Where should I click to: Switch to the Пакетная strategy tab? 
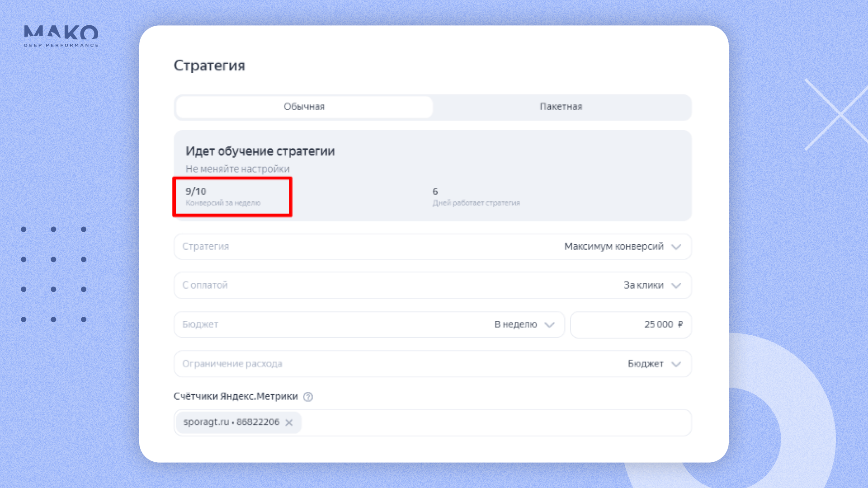tap(561, 107)
